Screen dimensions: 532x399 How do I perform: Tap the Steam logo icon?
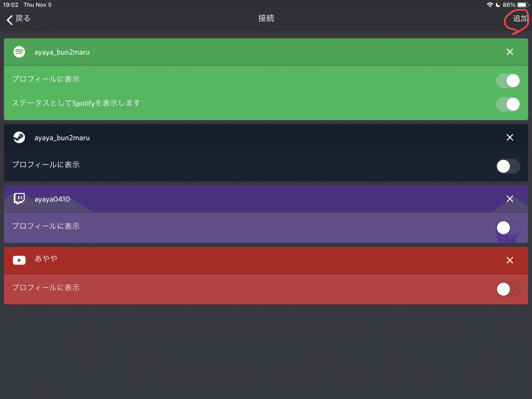pyautogui.click(x=19, y=137)
